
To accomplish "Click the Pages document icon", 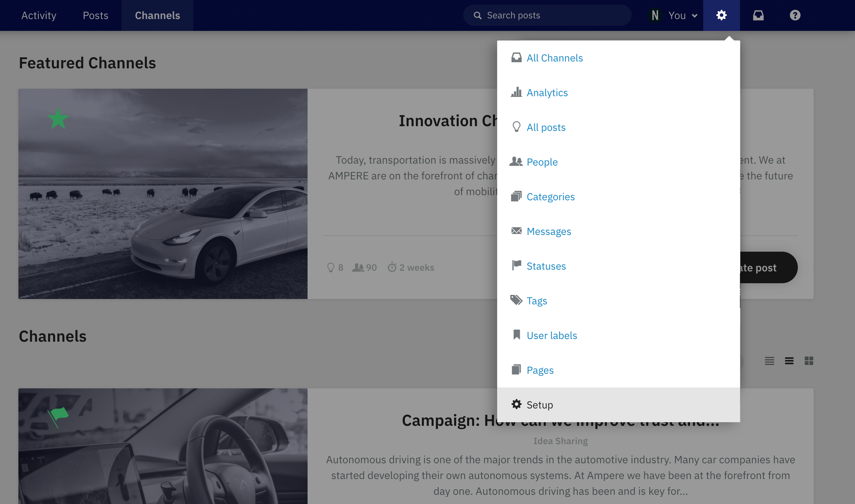I will click(x=516, y=370).
